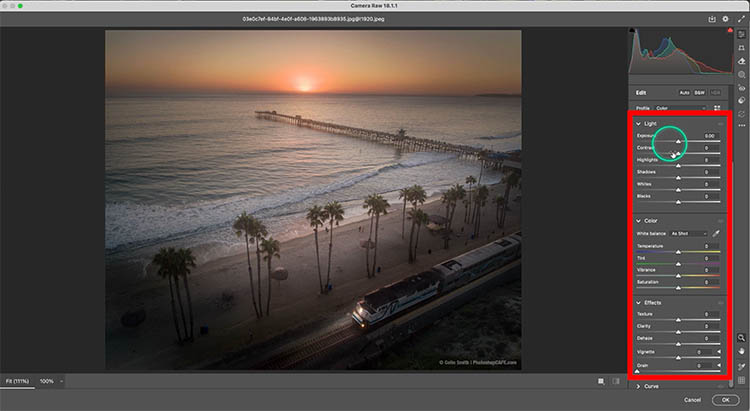The image size is (750, 411).
Task: Collapse the Light panel section
Action: [x=639, y=123]
